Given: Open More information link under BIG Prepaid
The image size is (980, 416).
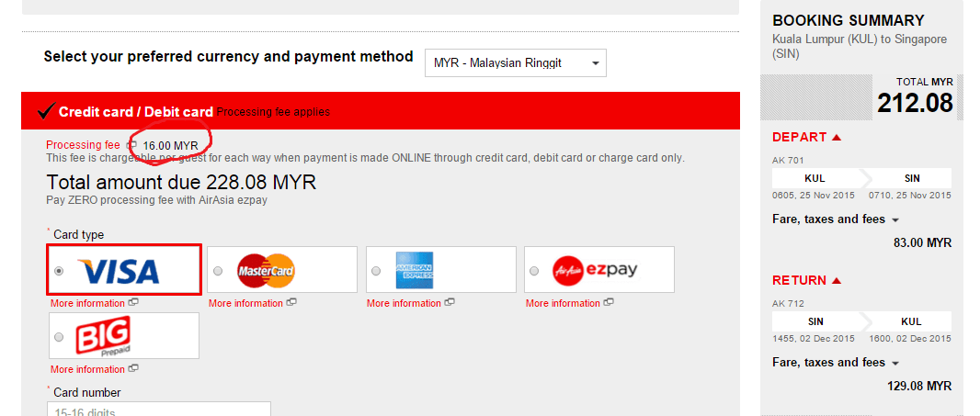Looking at the screenshot, I should coord(87,370).
